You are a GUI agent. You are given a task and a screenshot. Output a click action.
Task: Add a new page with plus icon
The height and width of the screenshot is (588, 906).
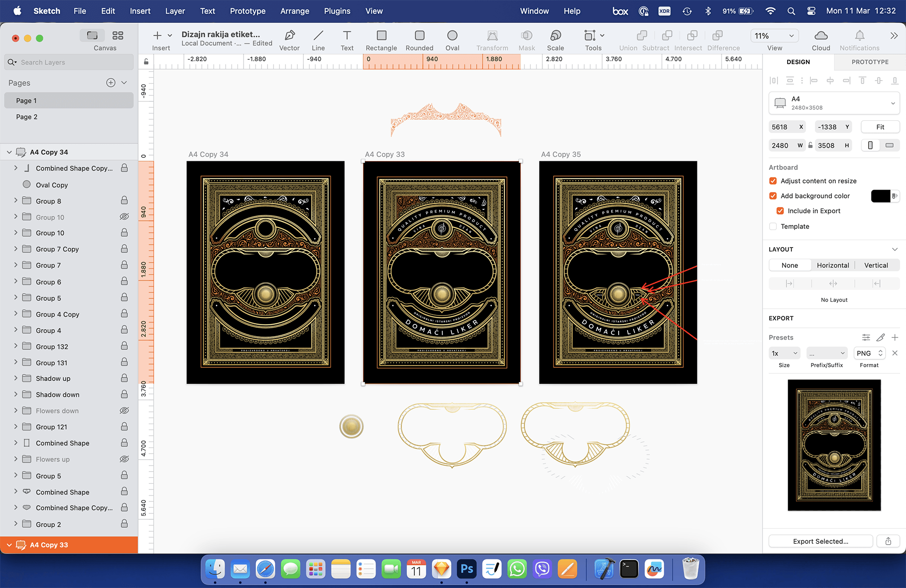(111, 83)
